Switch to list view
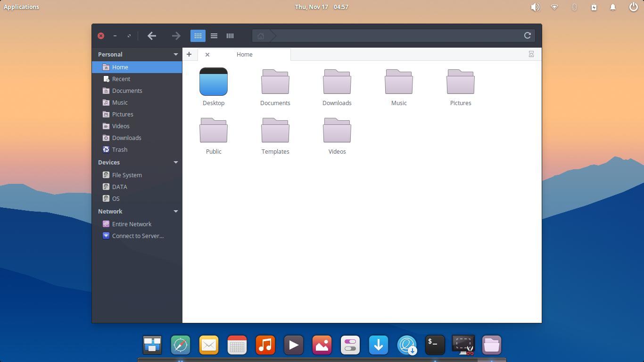 214,35
